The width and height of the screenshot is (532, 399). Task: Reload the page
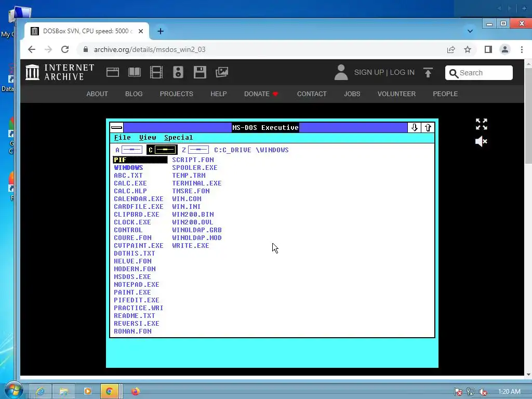click(65, 49)
